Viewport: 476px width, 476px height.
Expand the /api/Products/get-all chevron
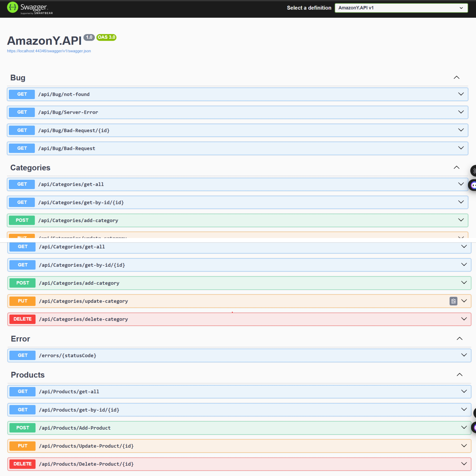pyautogui.click(x=464, y=391)
